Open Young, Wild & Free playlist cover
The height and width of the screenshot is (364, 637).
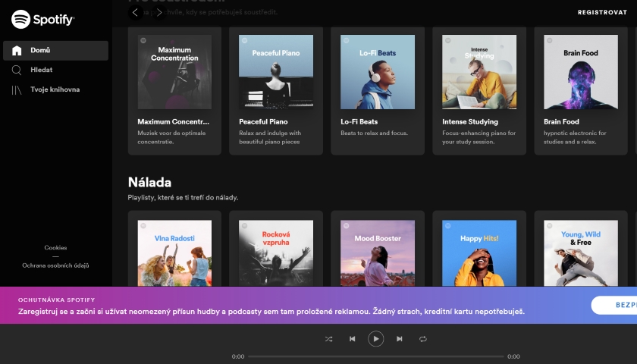tap(581, 253)
